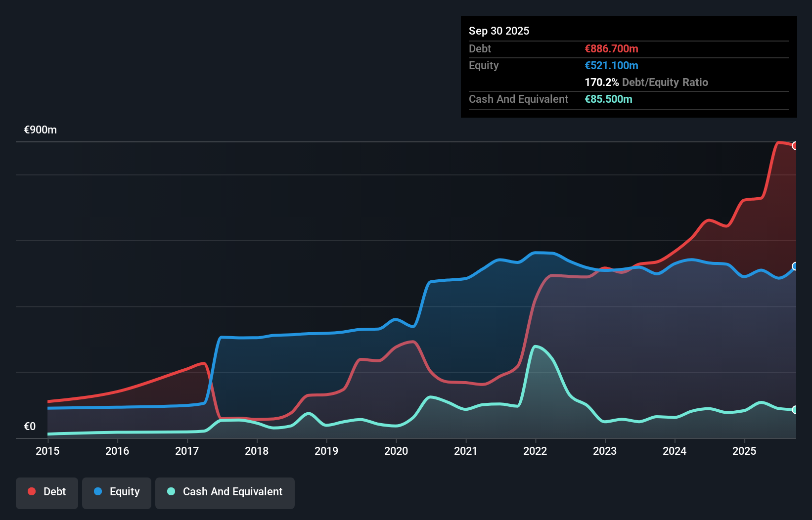
Task: Expand the Sep 30 2025 tooltip header
Action: [x=499, y=31]
